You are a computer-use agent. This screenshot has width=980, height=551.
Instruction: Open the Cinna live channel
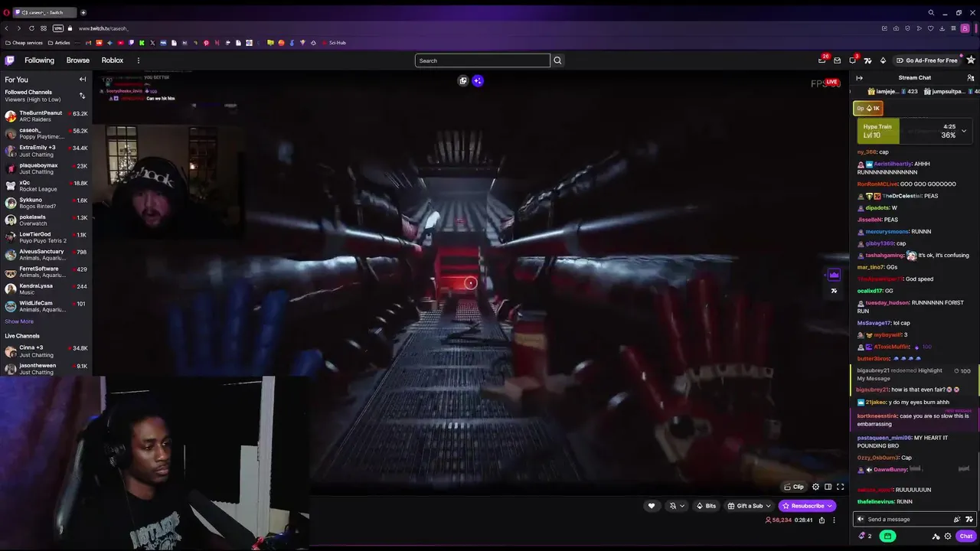point(46,351)
